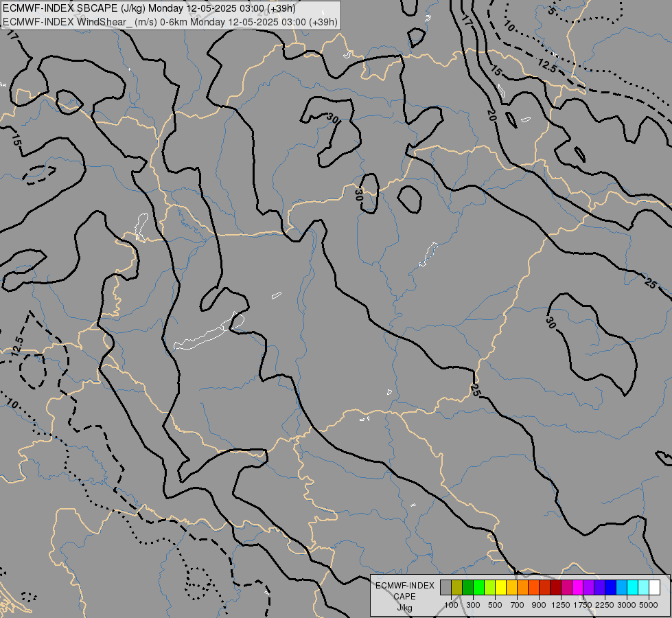
Task: Pick the lime yellow-green legend swatch
Action: (490, 587)
